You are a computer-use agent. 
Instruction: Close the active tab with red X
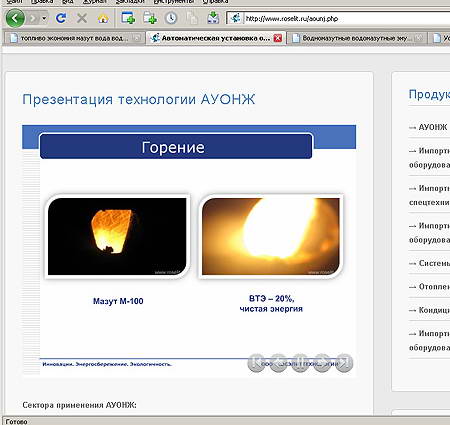278,38
